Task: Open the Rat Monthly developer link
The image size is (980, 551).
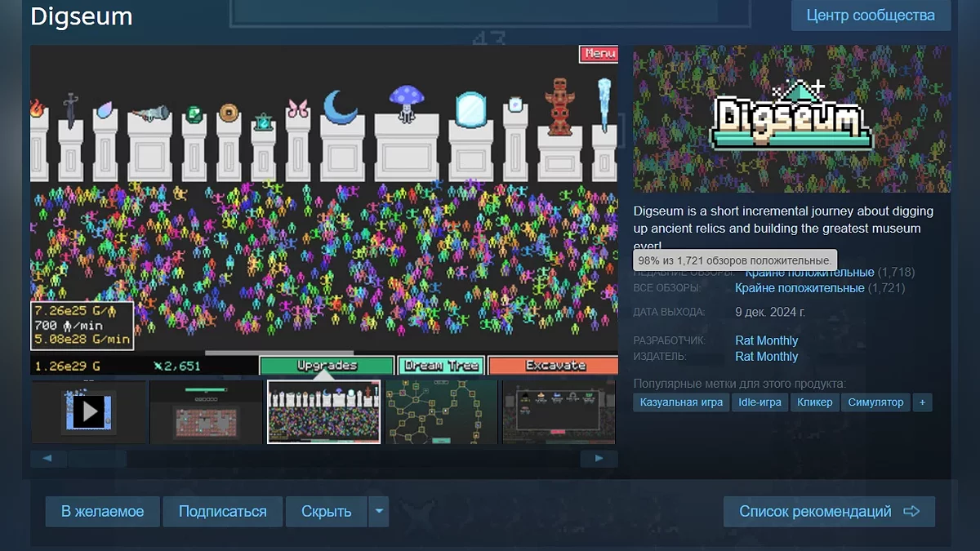Action: [766, 340]
